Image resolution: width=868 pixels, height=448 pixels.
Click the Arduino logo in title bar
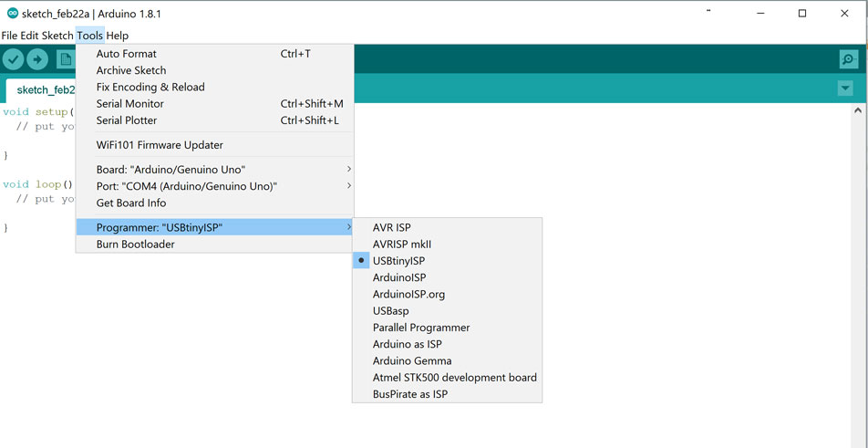tap(12, 14)
